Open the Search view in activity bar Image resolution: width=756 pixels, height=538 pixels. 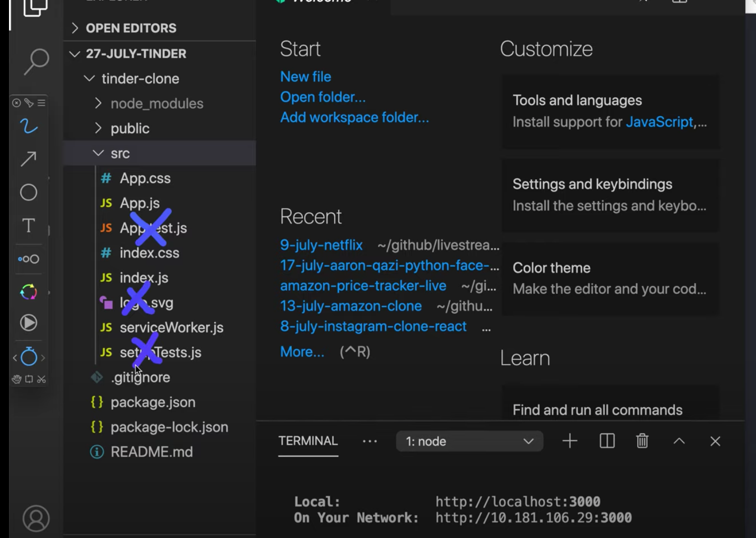point(36,62)
